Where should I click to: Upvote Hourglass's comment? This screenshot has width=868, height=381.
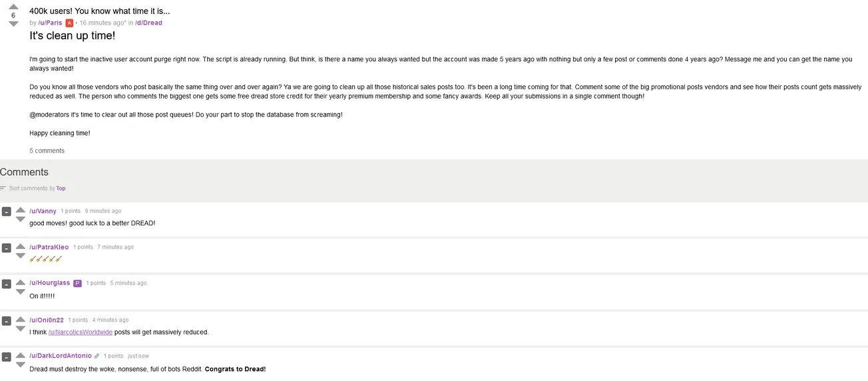[x=21, y=281]
